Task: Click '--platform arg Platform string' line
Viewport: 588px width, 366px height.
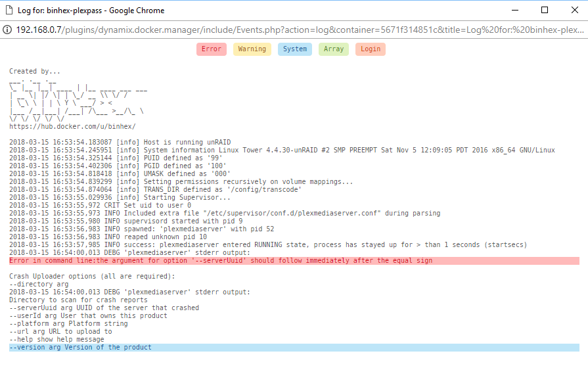Action: tap(68, 324)
